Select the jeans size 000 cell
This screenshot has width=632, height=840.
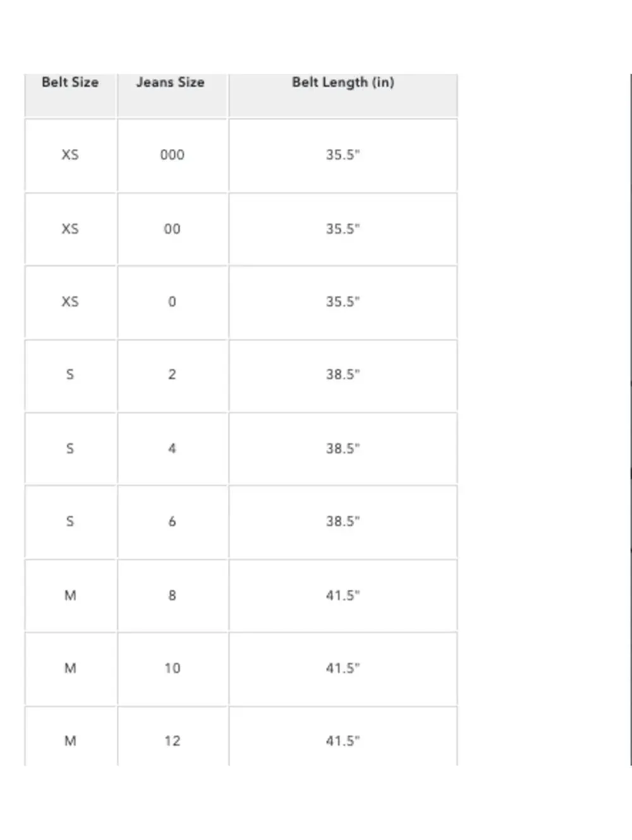coord(172,155)
